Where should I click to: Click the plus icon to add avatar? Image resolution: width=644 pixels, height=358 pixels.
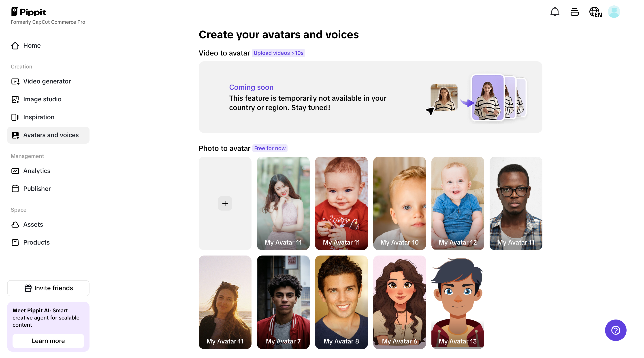[x=225, y=203]
